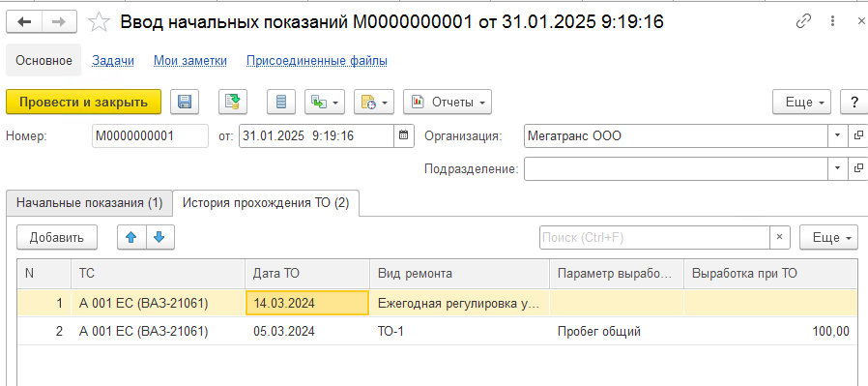
Task: Select the date cell 05.03.2024
Action: [x=307, y=332]
